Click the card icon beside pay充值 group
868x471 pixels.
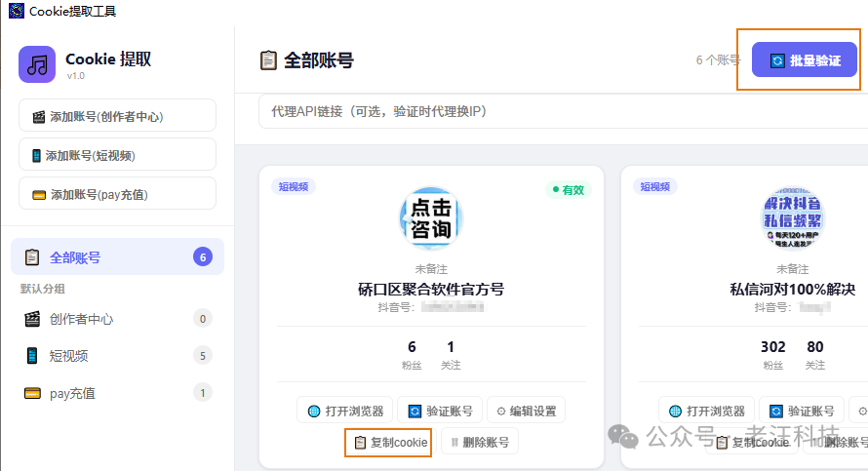point(32,393)
